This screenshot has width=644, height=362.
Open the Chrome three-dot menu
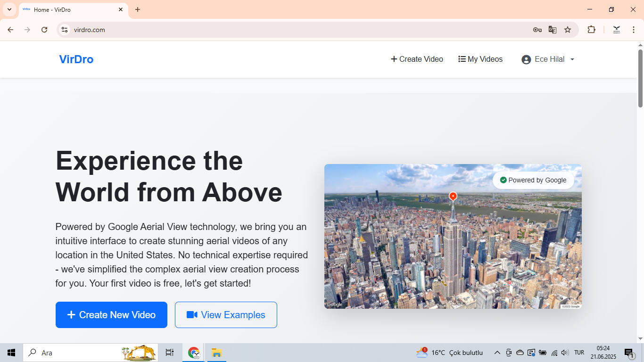coord(634,30)
